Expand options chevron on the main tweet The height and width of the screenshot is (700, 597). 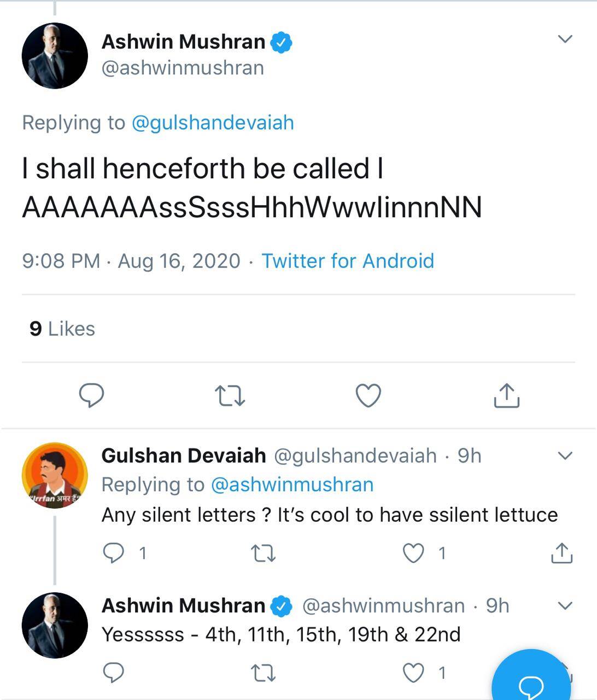tap(564, 39)
